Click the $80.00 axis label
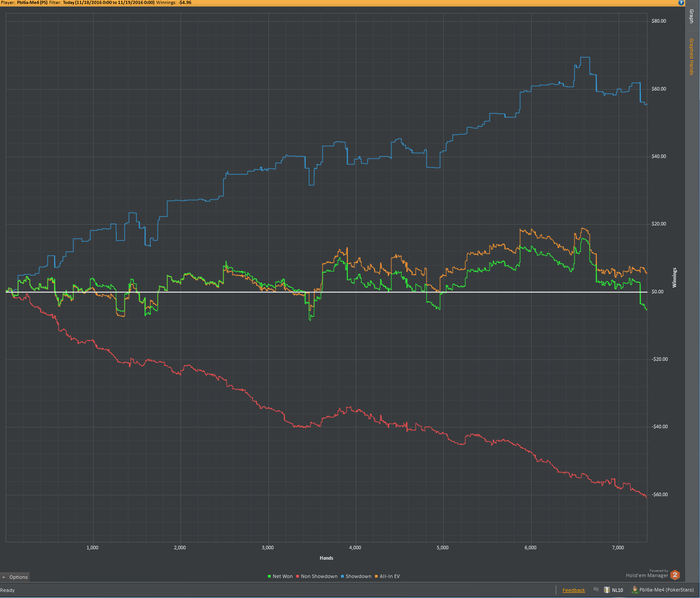700x598 pixels. pyautogui.click(x=658, y=21)
